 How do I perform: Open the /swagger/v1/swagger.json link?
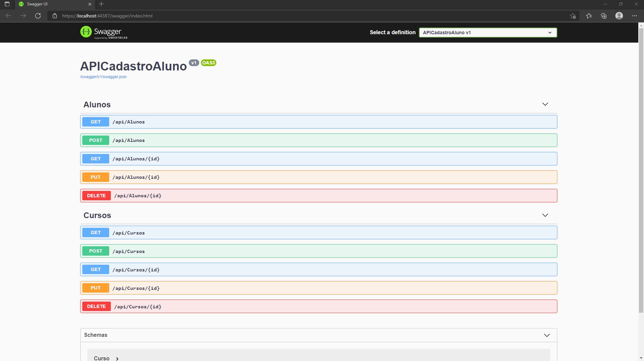point(103,77)
